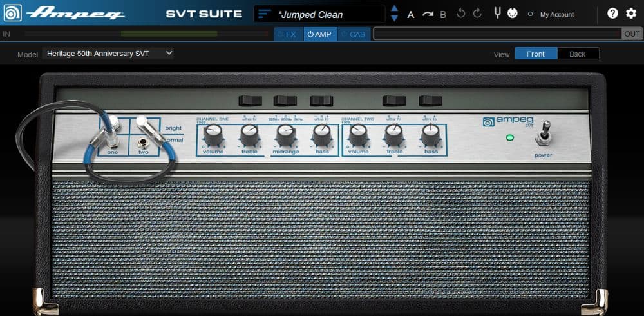Screen dimensions: 644x316
Task: Click Channel Two volume knob
Action: [359, 135]
